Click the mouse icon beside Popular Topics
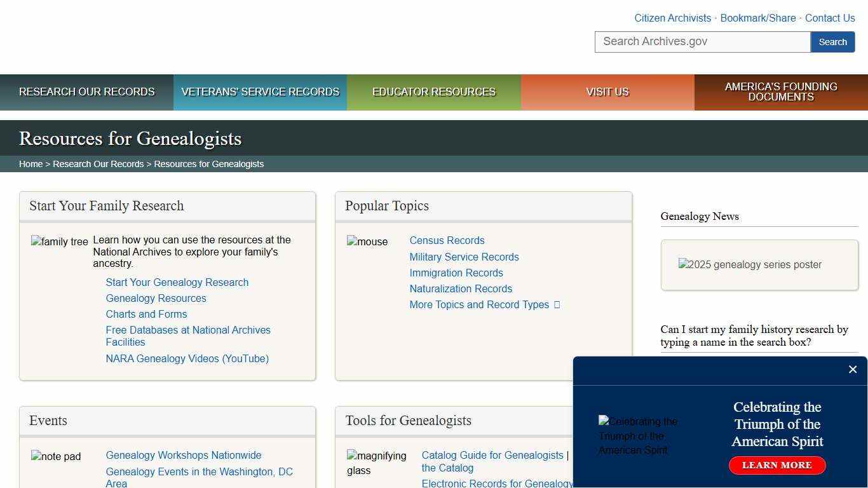Viewport: 868px width, 488px height. tap(367, 241)
